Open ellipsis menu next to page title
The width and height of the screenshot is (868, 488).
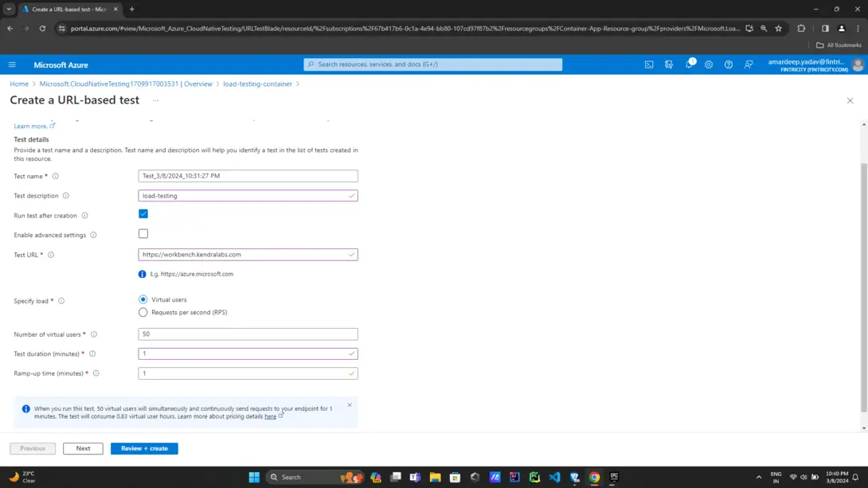pyautogui.click(x=155, y=100)
